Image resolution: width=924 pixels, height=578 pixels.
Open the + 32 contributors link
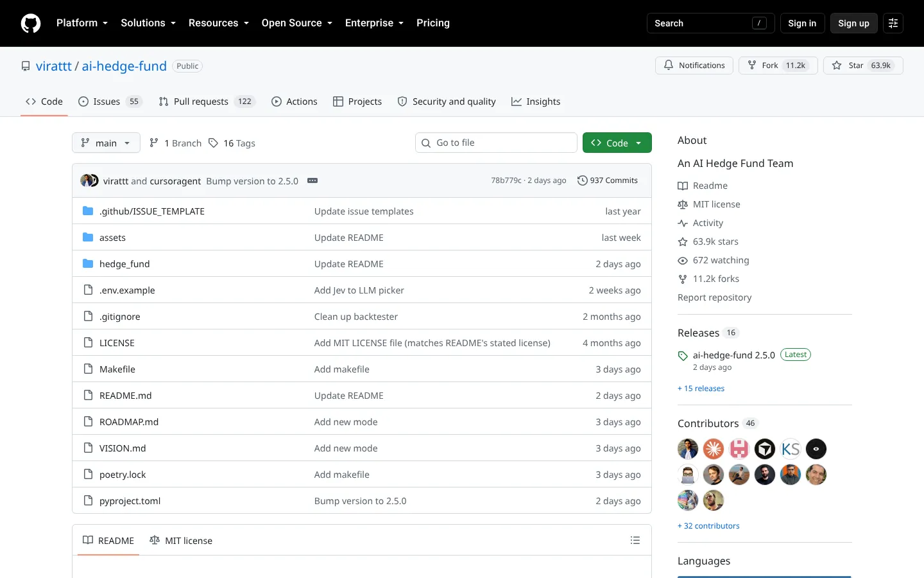pos(708,526)
